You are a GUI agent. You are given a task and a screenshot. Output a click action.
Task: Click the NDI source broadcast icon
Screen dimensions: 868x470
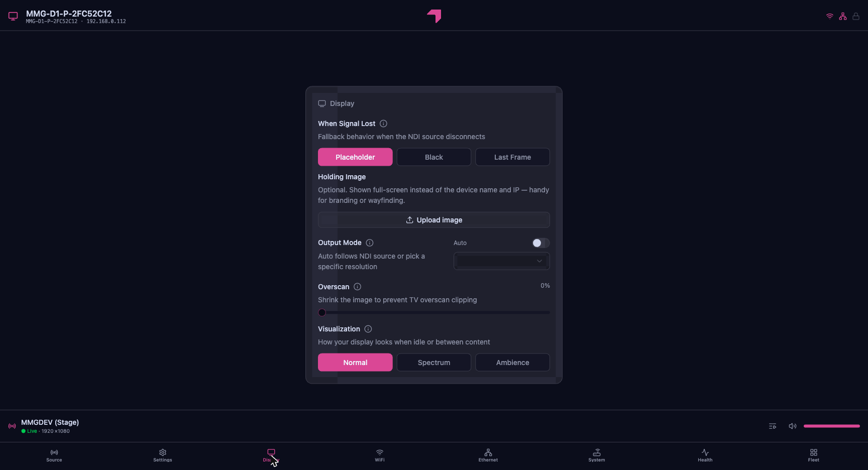[x=12, y=426]
